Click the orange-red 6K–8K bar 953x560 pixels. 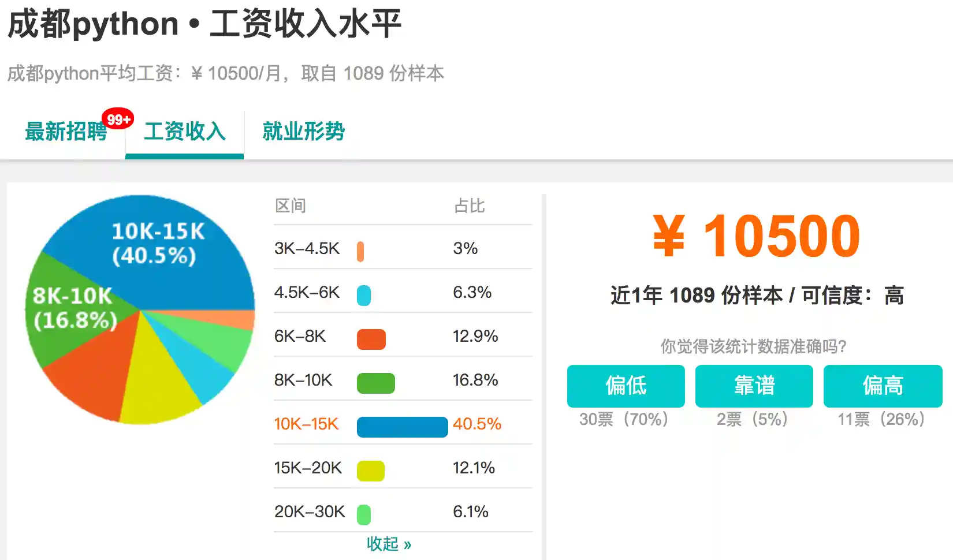[x=371, y=339]
